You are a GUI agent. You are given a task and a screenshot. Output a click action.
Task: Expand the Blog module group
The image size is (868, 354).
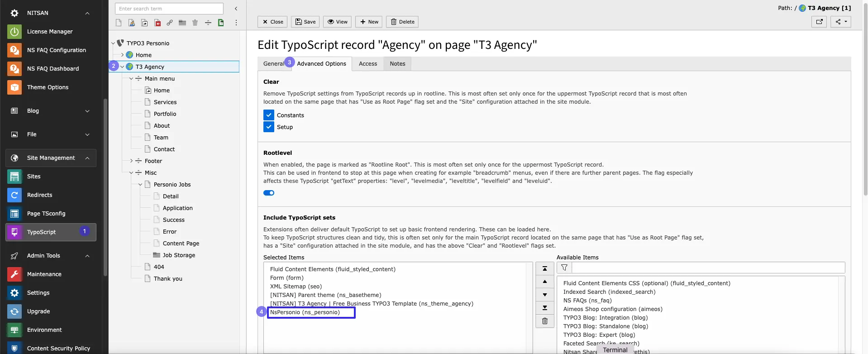click(x=87, y=111)
